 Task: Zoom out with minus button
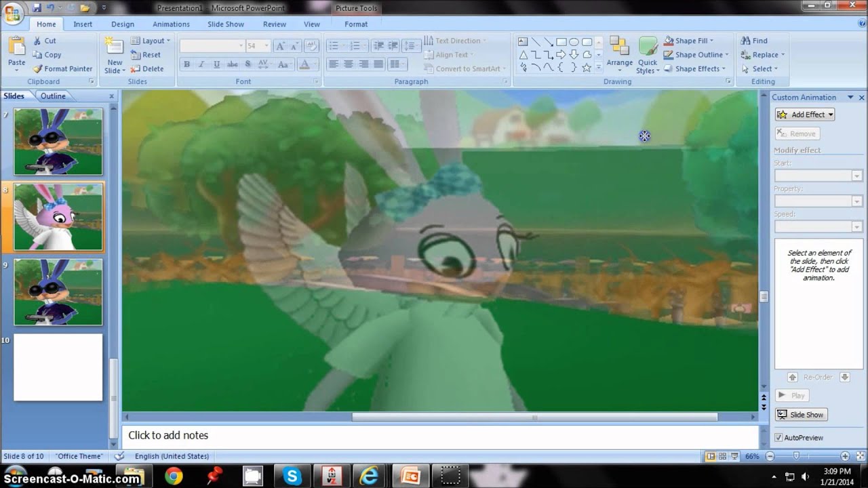click(x=770, y=456)
